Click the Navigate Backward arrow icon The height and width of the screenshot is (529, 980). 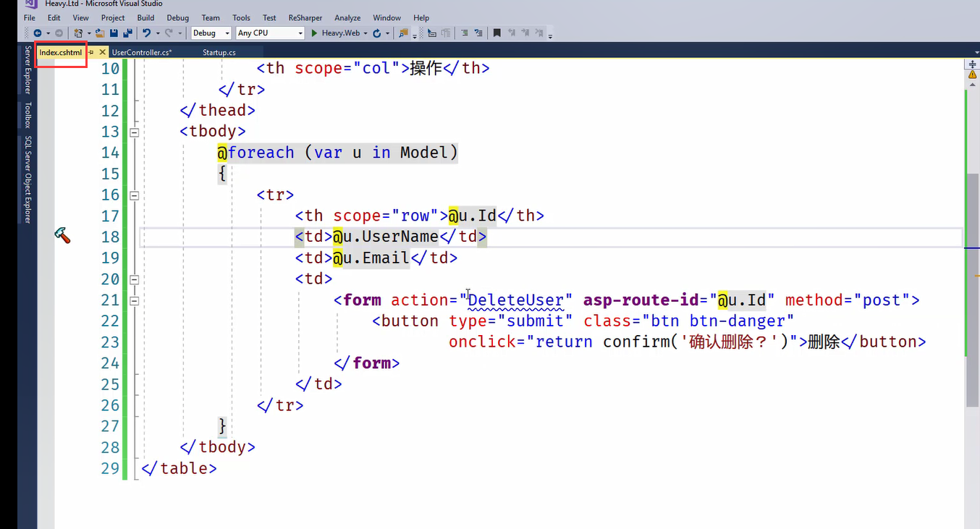click(x=37, y=33)
